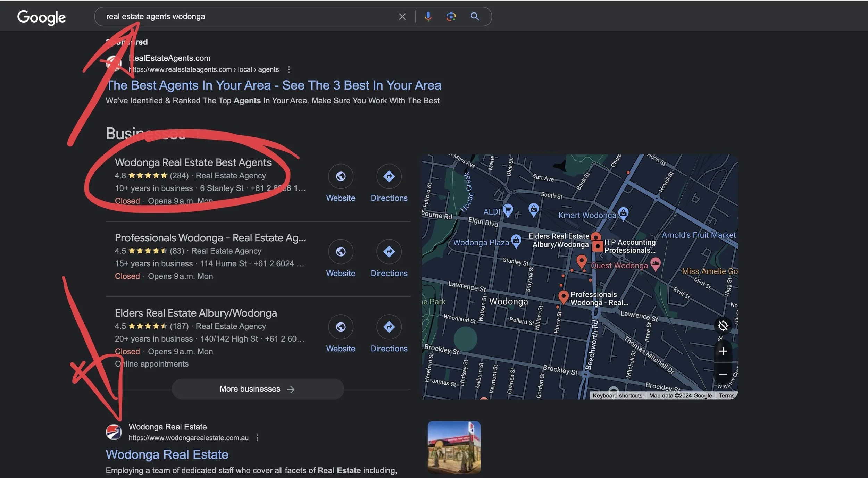Open the three-dot menu next to RealEstateAgents.com
The width and height of the screenshot is (868, 478).
289,69
